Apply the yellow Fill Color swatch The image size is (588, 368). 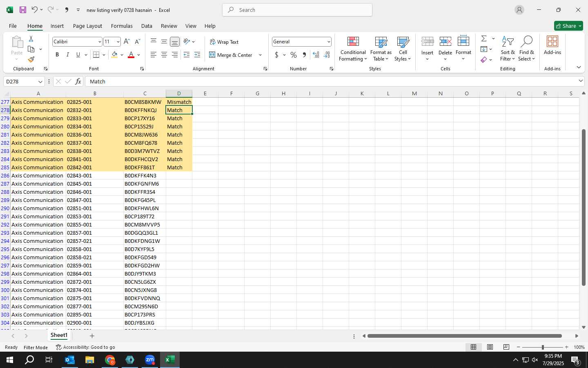click(114, 55)
